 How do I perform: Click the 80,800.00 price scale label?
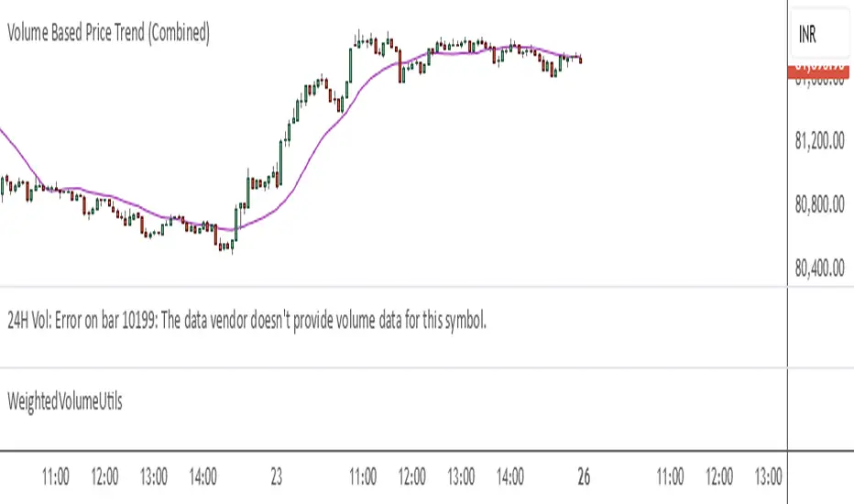(820, 206)
